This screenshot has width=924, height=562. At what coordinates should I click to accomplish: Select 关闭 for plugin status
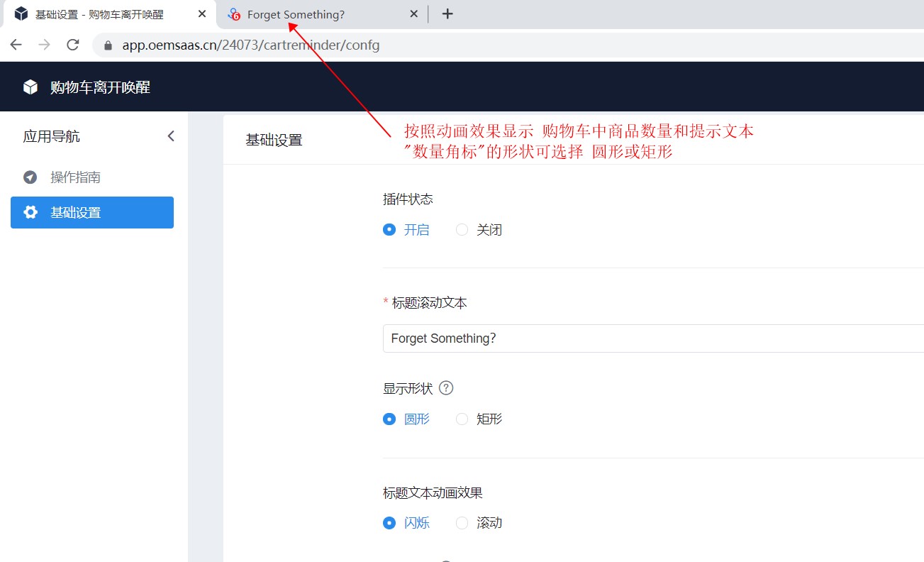tap(479, 230)
